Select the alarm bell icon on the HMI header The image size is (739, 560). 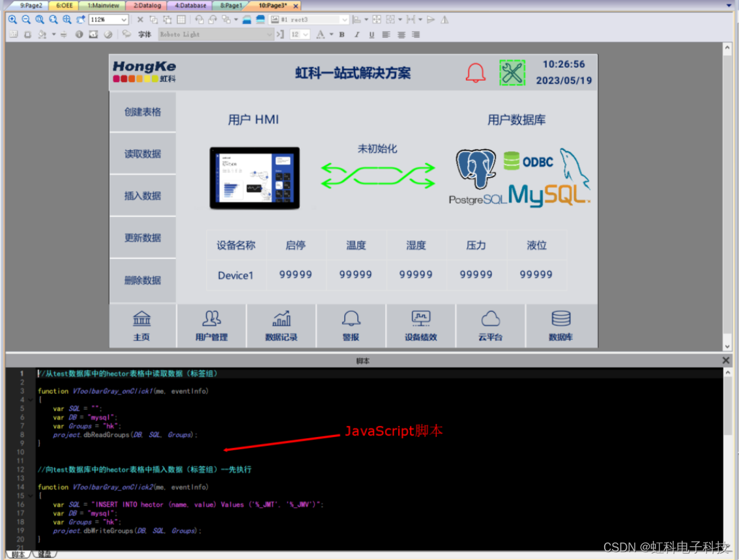pyautogui.click(x=475, y=73)
